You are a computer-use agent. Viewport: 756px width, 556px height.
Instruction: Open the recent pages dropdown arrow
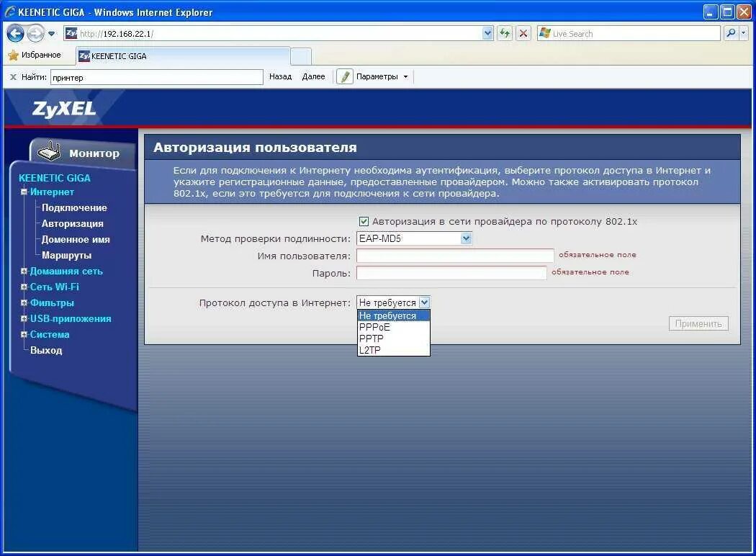coord(52,34)
